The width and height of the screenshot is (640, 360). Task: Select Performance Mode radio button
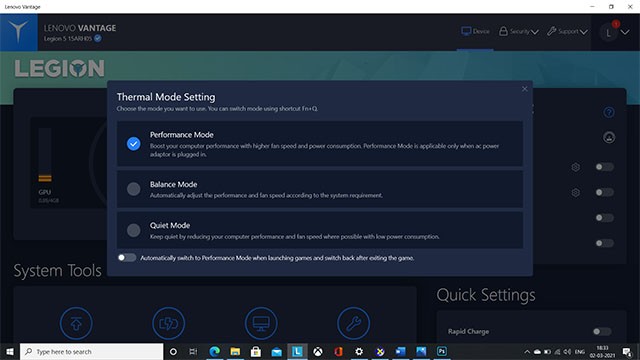pos(133,144)
